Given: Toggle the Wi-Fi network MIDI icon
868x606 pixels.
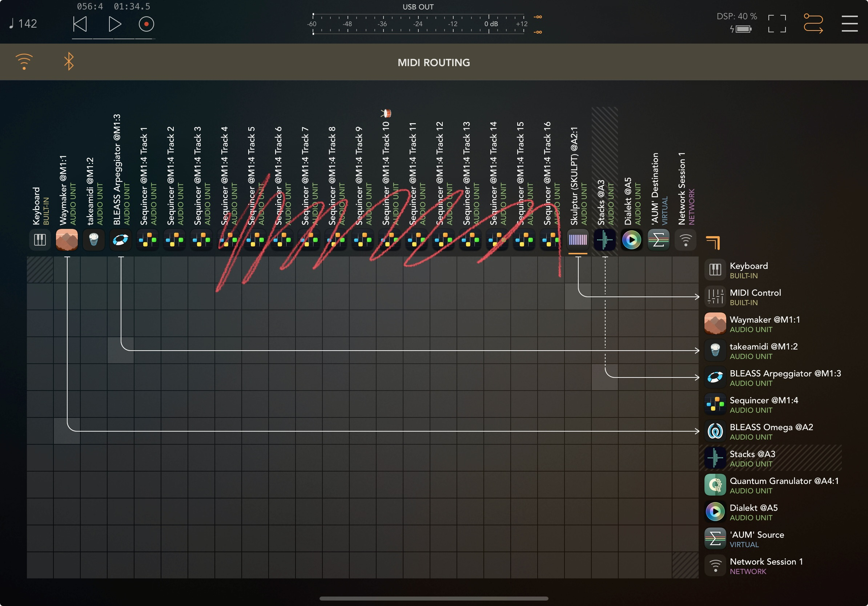Looking at the screenshot, I should tap(24, 62).
